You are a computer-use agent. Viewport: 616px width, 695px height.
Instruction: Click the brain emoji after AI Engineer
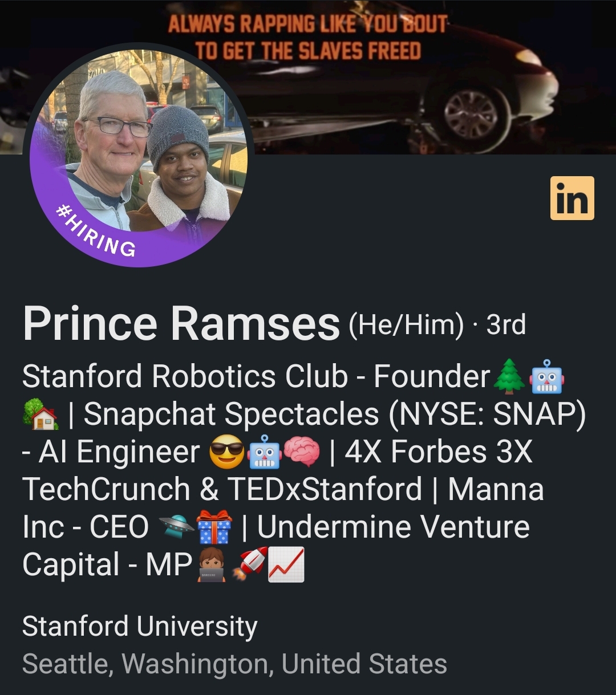(302, 453)
